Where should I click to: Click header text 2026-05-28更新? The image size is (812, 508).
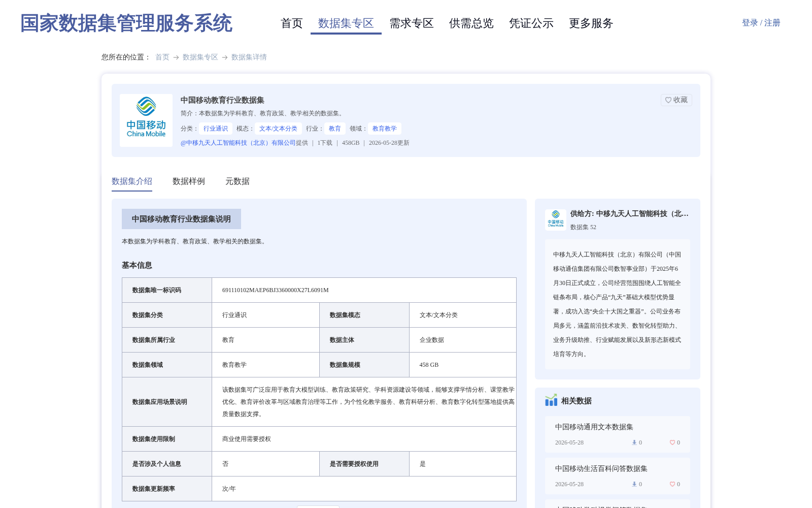click(x=389, y=143)
